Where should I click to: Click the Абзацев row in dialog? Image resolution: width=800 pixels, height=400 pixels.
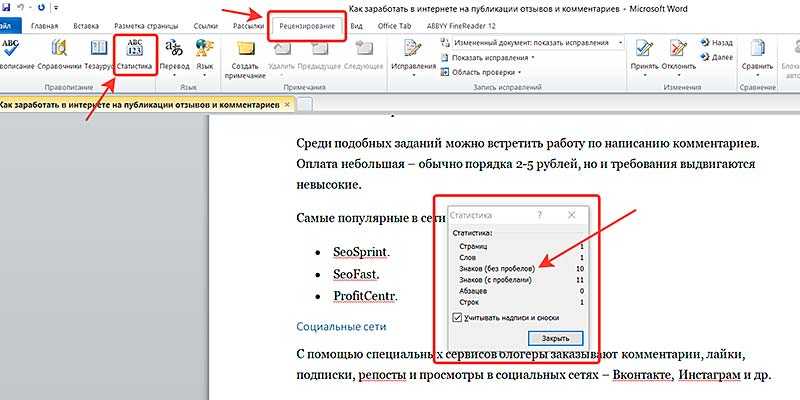(521, 291)
